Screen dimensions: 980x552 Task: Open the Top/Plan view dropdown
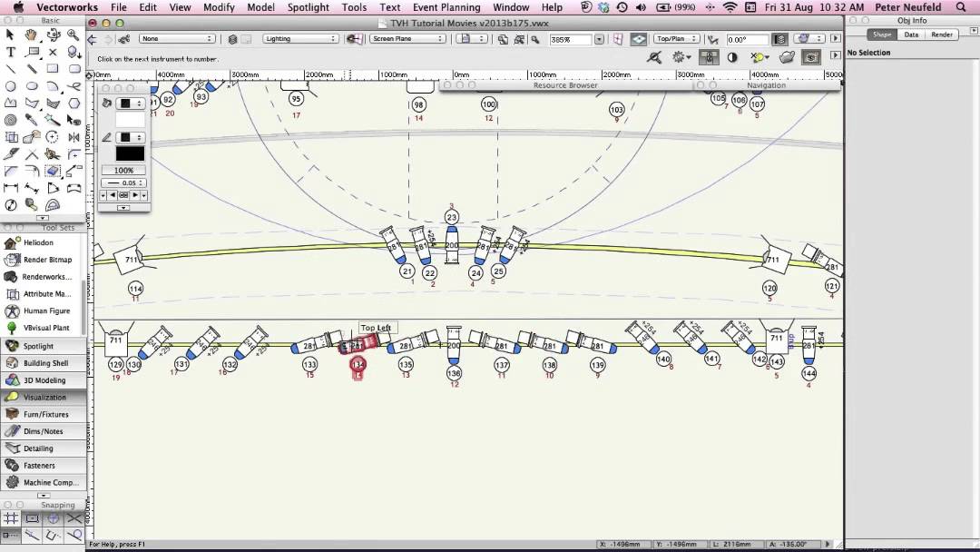point(676,39)
